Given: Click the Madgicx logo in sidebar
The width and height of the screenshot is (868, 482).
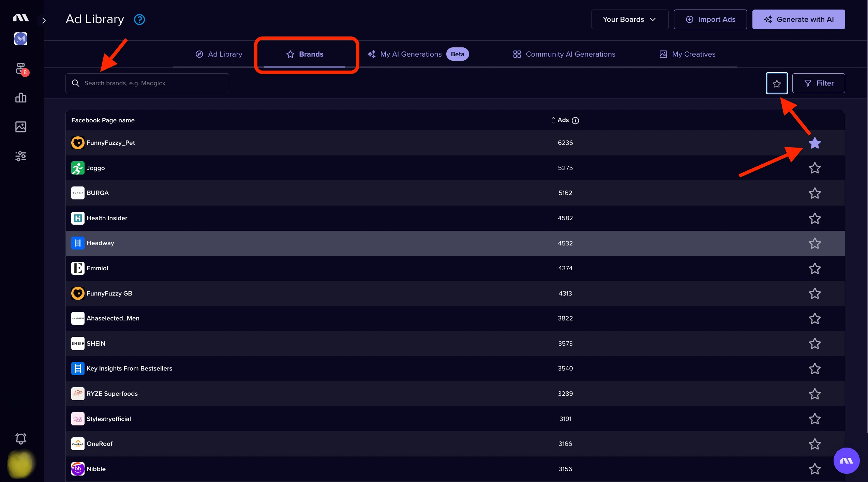Looking at the screenshot, I should (x=21, y=18).
